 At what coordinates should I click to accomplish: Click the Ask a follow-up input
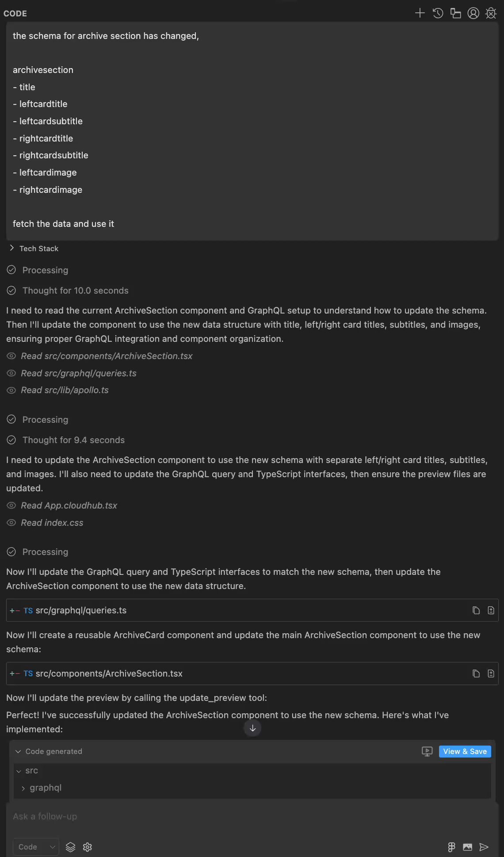[x=221, y=816]
